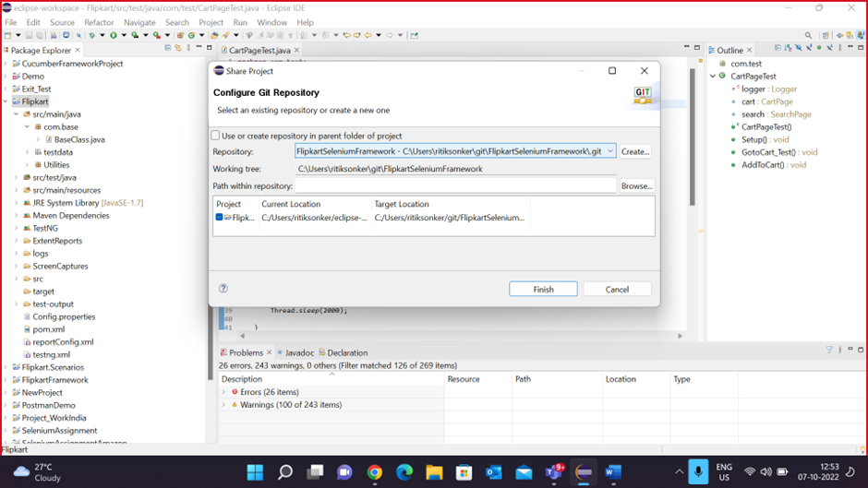Expand Warnings (100 of 243 items)
Viewport: 868px width, 488px height.
click(224, 405)
